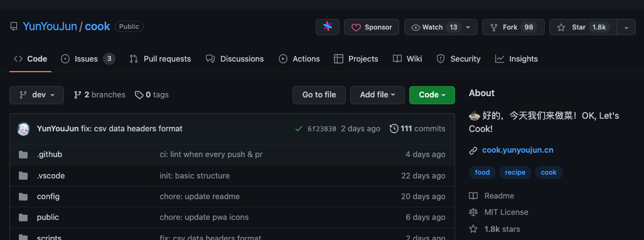Click YunYouJun's avatar in commit row

[23, 129]
